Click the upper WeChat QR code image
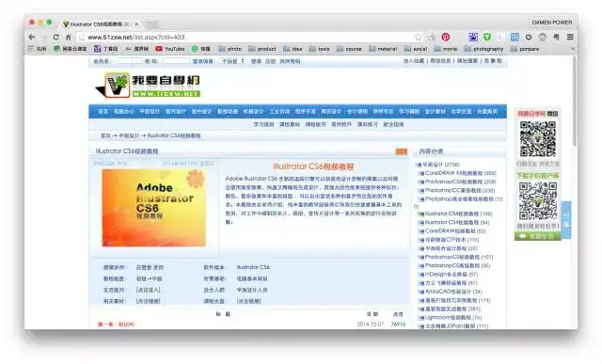 (x=537, y=139)
